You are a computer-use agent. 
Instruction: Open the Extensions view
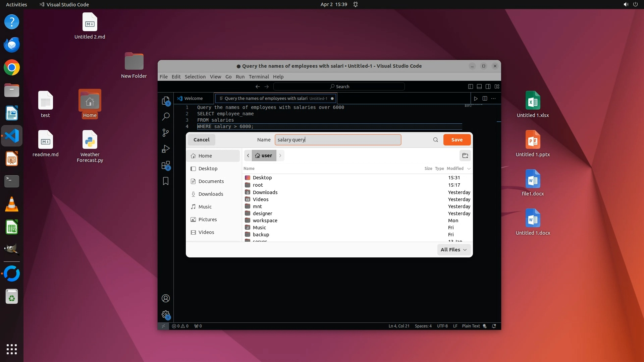[x=166, y=165]
